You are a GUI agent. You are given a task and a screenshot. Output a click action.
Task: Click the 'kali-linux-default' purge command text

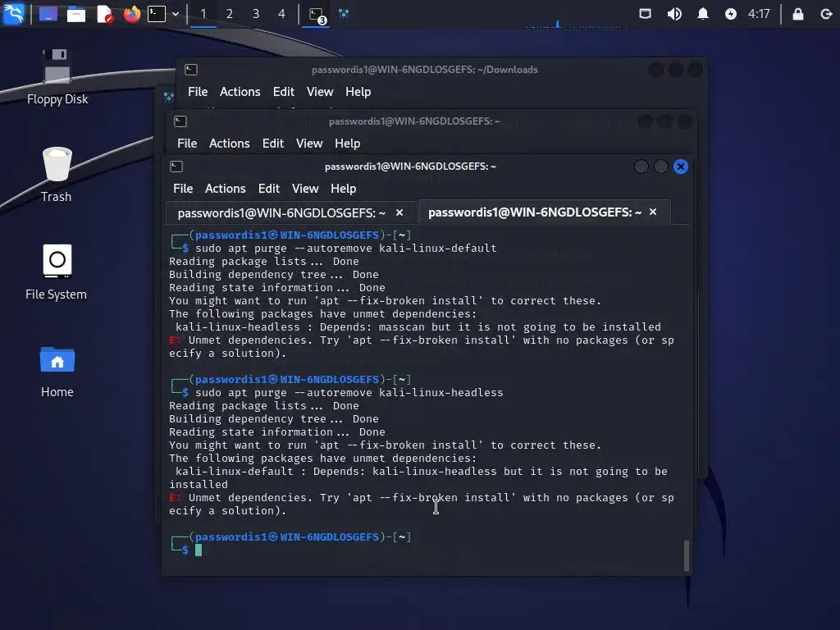click(346, 248)
